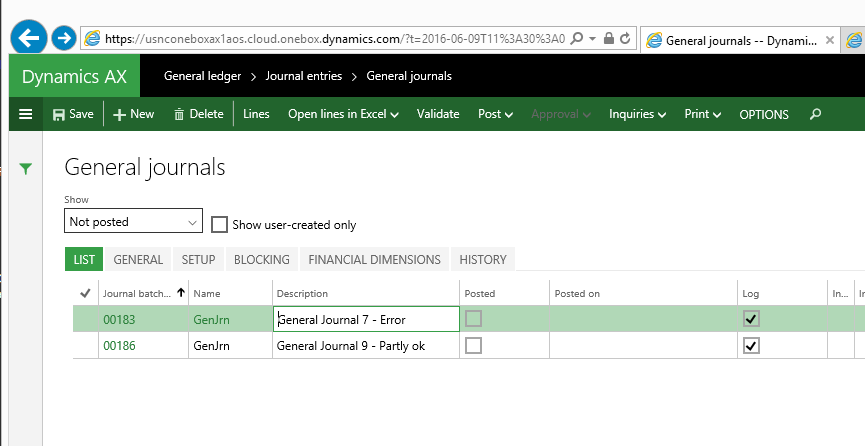
Task: Click the search magnifier in action bar
Action: (x=815, y=114)
